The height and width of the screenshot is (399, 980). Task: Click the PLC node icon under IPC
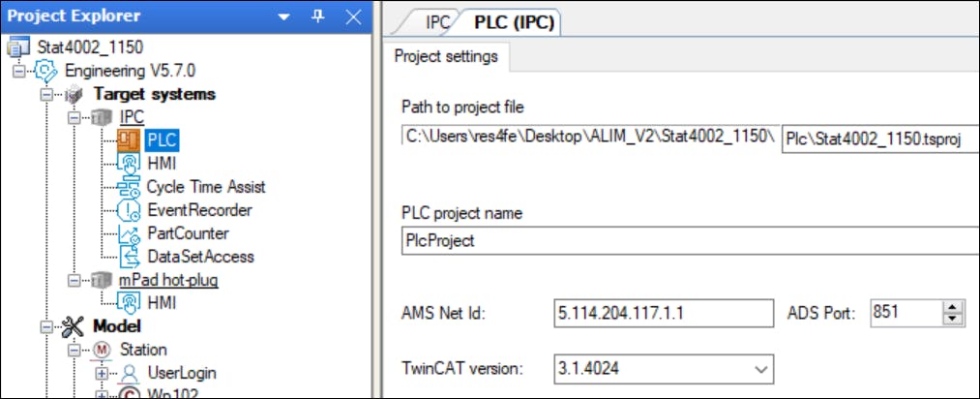click(x=129, y=140)
